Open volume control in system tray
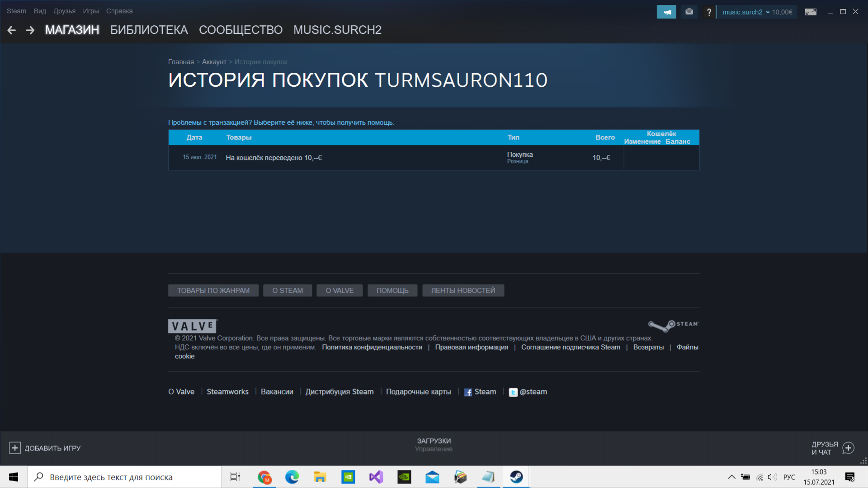This screenshot has height=488, width=868. pyautogui.click(x=772, y=477)
